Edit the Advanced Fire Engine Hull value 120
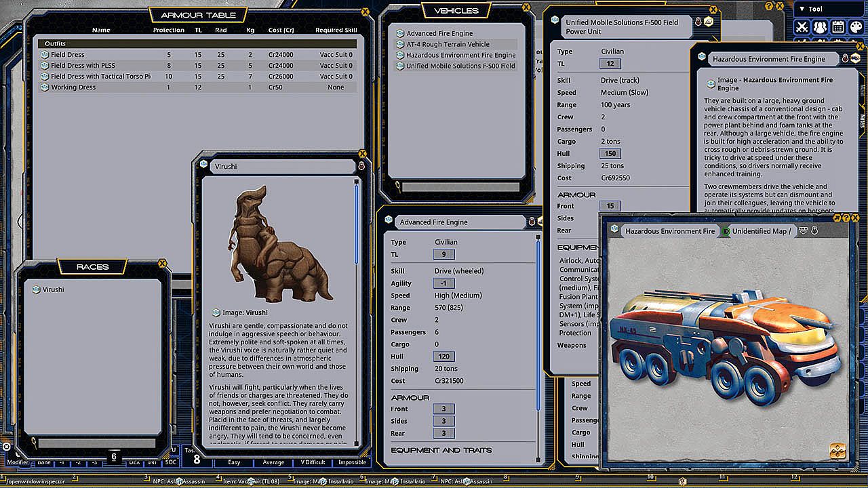The height and width of the screenshot is (488, 868). 443,357
